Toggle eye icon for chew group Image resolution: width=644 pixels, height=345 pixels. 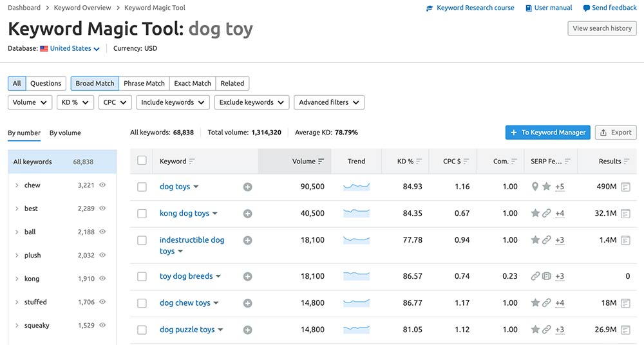click(x=102, y=185)
